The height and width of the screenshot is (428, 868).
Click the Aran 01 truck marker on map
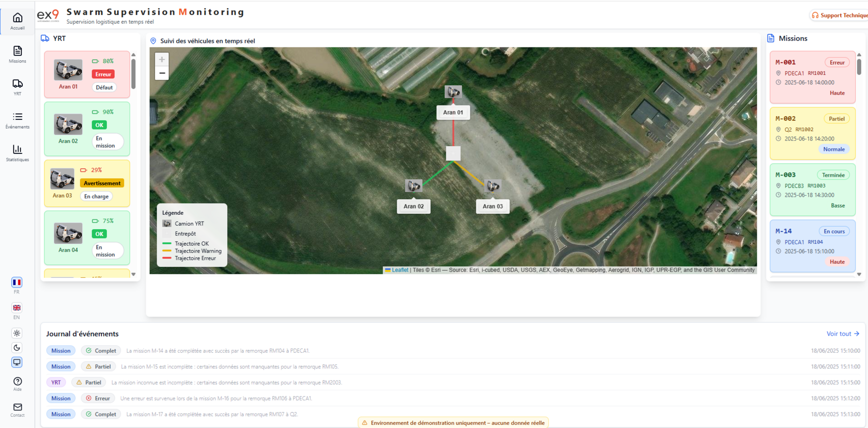[x=453, y=92]
